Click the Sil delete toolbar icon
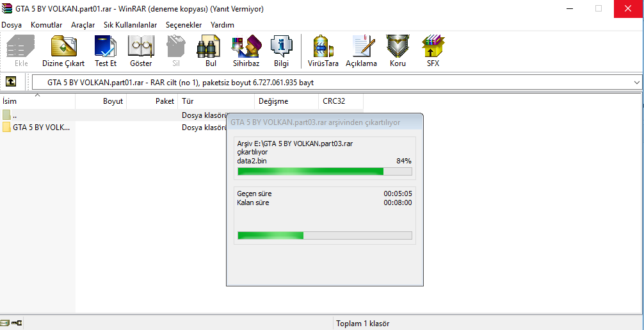Viewport: 644px width, 330px height. coord(176,51)
